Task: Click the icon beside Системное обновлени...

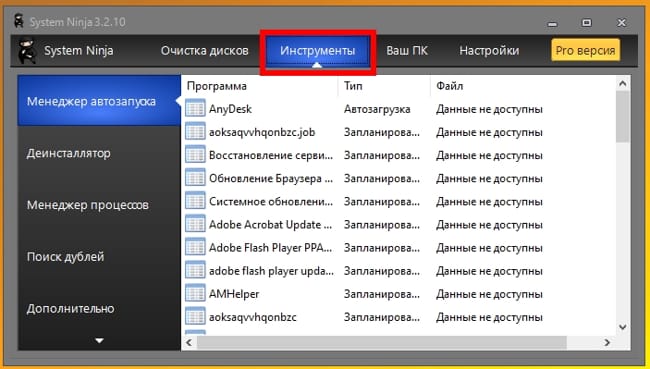Action: (x=195, y=201)
